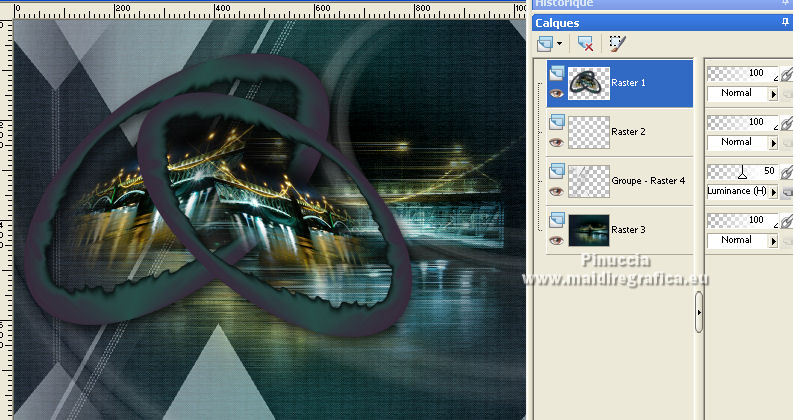Click the Delete layer icon
This screenshot has height=420, width=793.
tap(585, 44)
